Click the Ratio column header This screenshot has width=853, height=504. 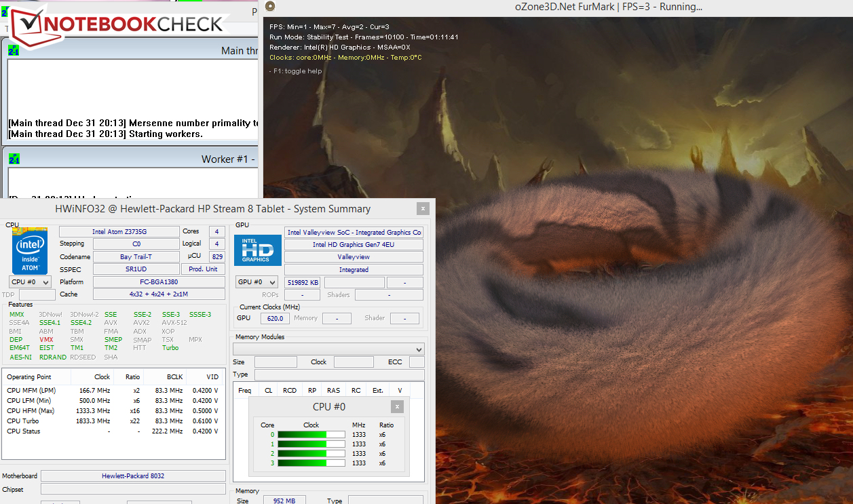click(128, 377)
